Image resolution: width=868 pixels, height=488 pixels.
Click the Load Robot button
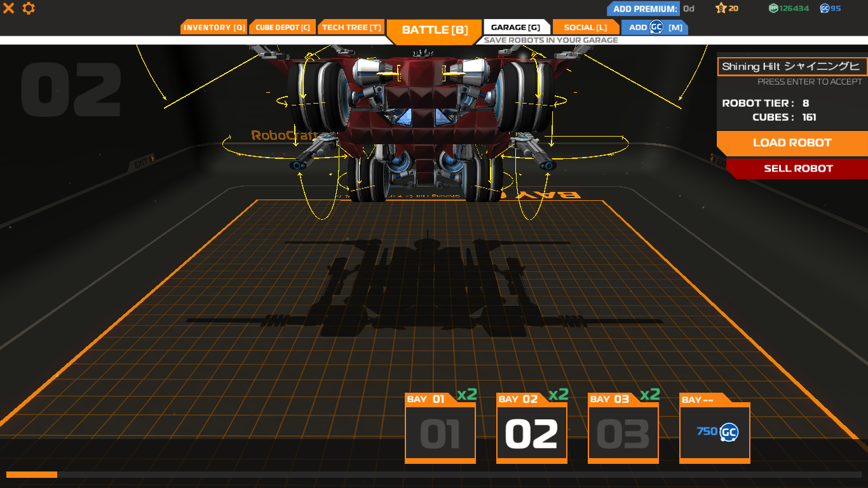pyautogui.click(x=792, y=143)
